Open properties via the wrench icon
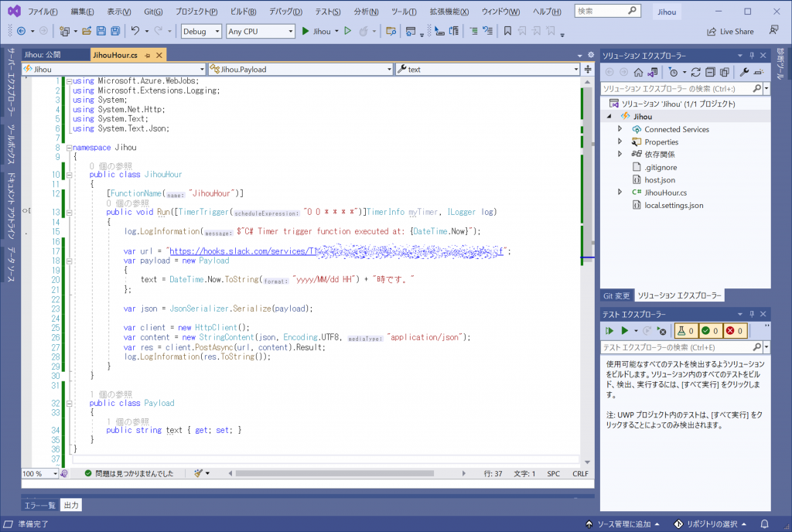This screenshot has width=792, height=532. tap(744, 72)
